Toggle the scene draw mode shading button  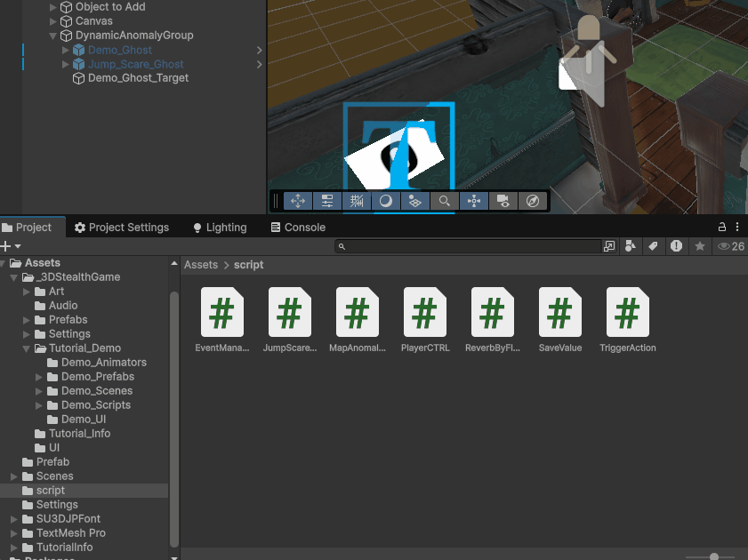point(385,201)
